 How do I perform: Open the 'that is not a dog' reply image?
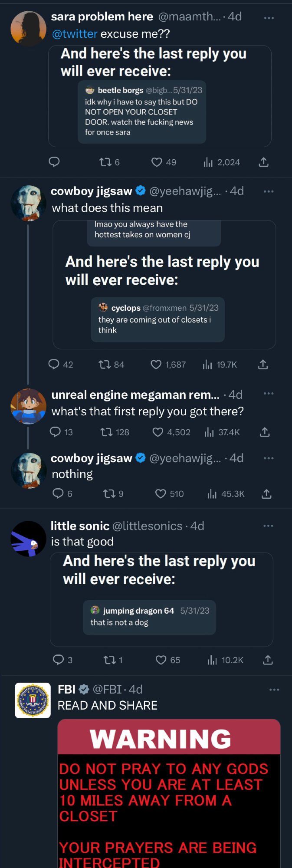pos(161,599)
